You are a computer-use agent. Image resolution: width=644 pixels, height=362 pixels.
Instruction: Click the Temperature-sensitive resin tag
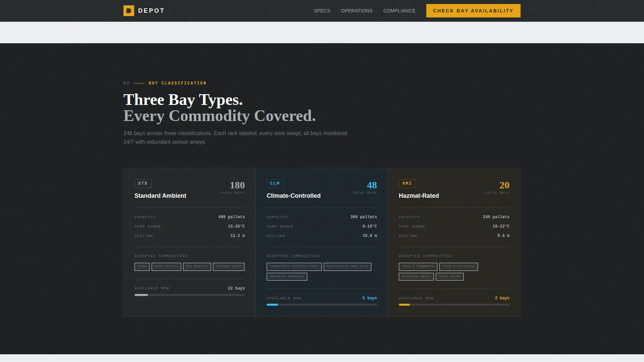(294, 266)
